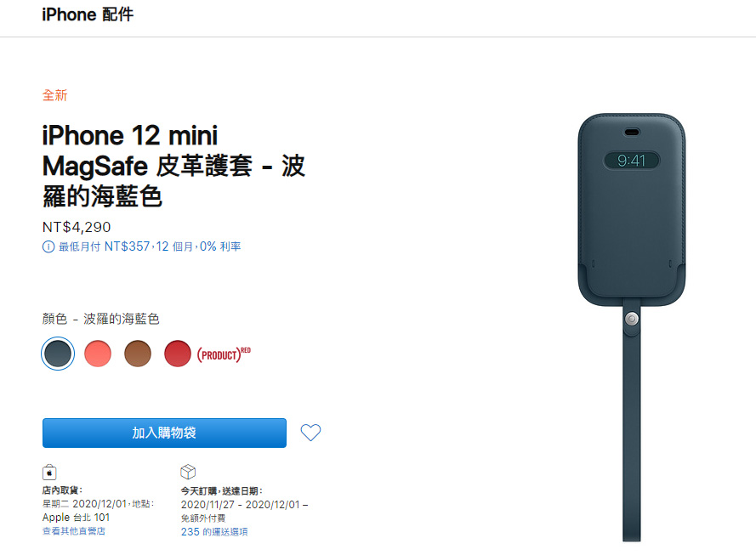Image resolution: width=756 pixels, height=555 pixels.
Task: Choose the saddle brown color swatch
Action: click(x=138, y=353)
